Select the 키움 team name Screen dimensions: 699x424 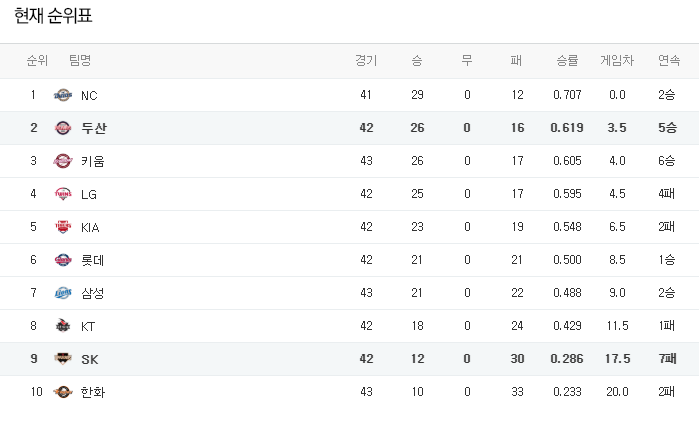tap(93, 161)
